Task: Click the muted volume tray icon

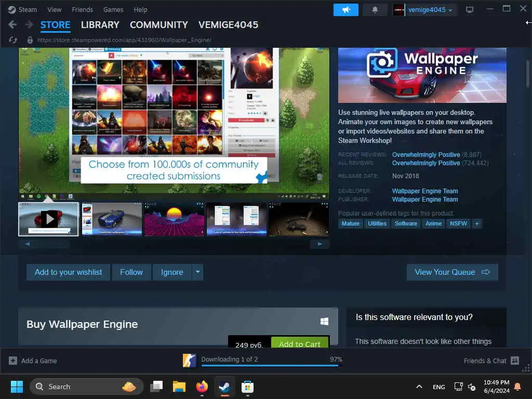Action: pos(472,387)
